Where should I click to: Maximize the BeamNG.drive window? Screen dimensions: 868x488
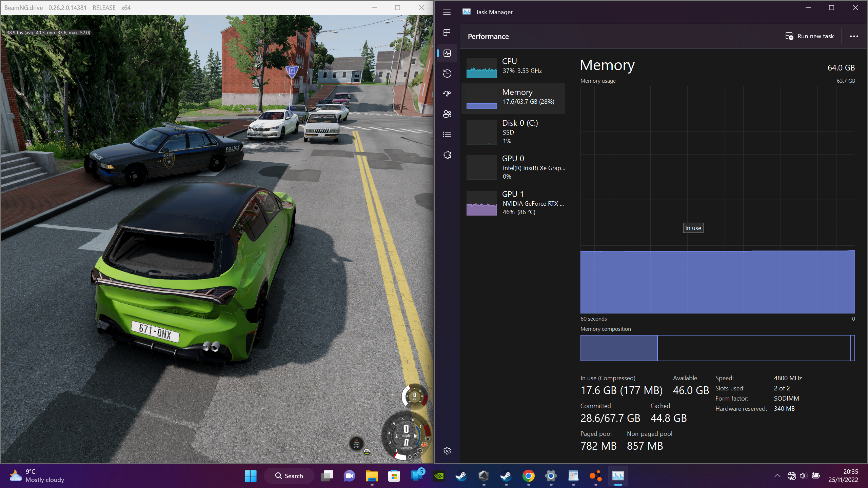click(x=397, y=7)
